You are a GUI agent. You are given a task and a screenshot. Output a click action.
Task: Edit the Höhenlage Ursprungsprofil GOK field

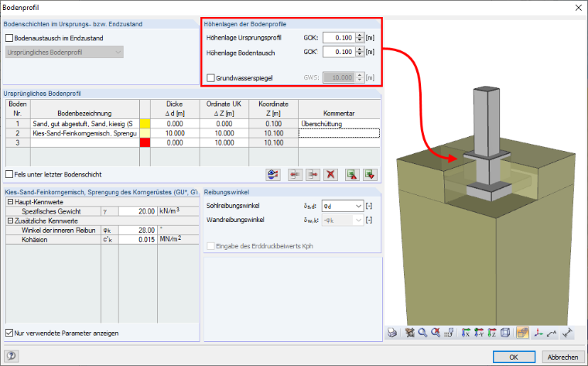[x=339, y=37]
